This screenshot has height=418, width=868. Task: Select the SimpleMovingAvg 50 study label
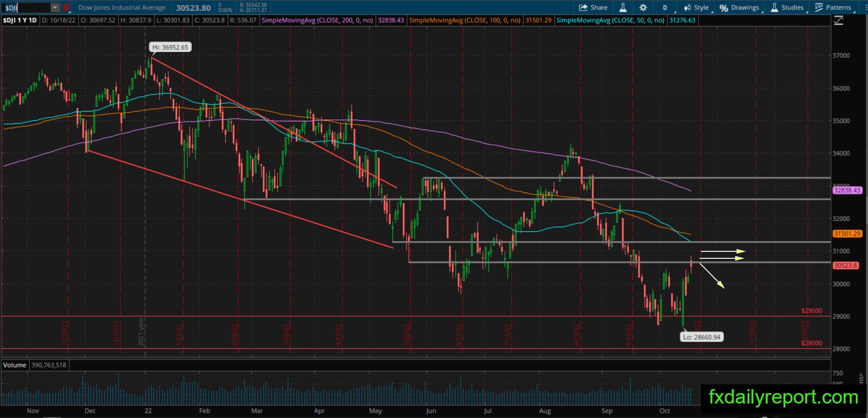tap(611, 20)
